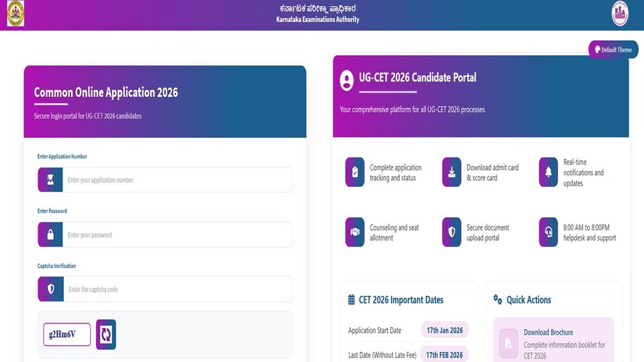Click the candidate portal user avatar icon
Screen dimensions: 644x362
tap(347, 80)
